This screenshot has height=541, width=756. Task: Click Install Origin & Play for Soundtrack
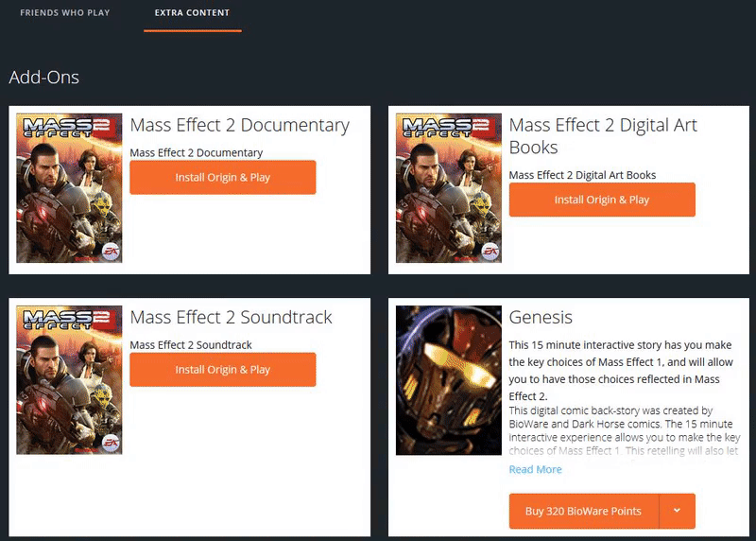click(223, 369)
